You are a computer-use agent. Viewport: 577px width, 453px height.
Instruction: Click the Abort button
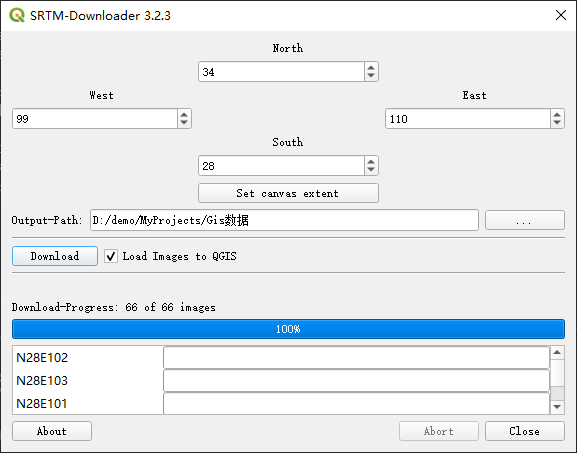[x=439, y=431]
